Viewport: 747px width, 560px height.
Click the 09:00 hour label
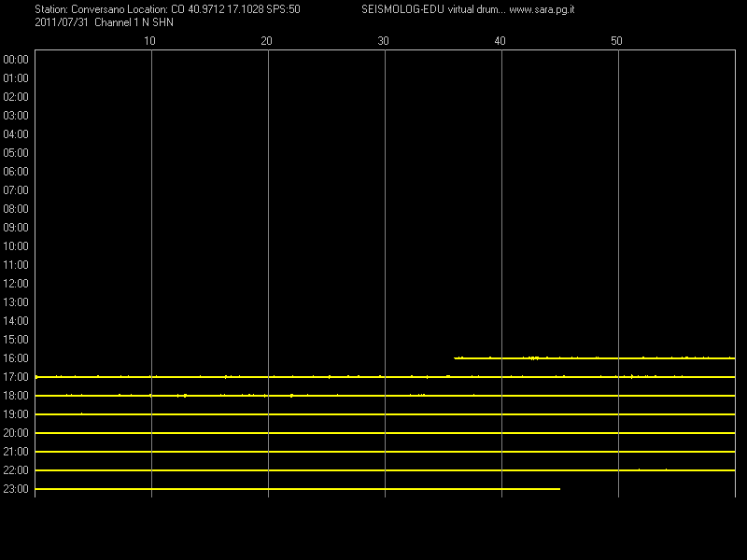pos(16,228)
